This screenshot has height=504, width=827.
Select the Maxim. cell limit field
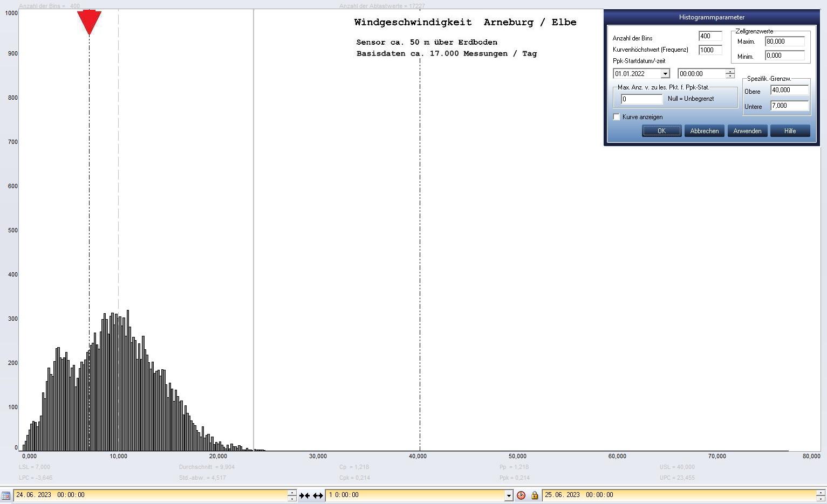[784, 42]
